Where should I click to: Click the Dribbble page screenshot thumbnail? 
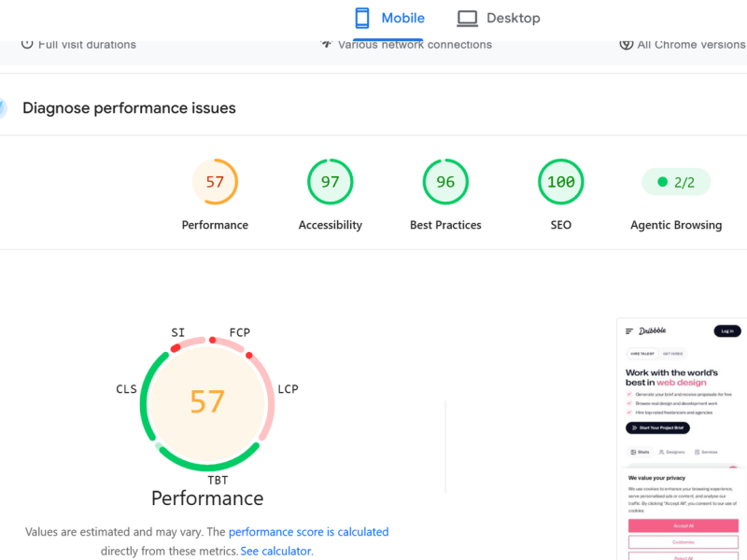click(682, 439)
